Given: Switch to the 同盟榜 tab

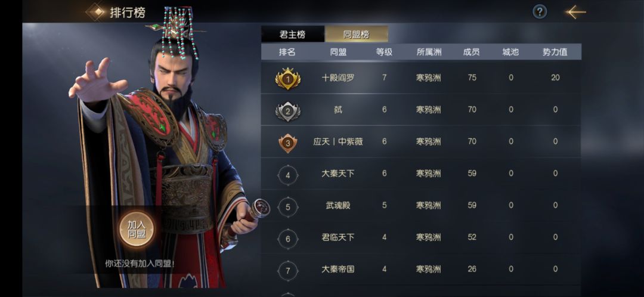Looking at the screenshot, I should (x=357, y=35).
